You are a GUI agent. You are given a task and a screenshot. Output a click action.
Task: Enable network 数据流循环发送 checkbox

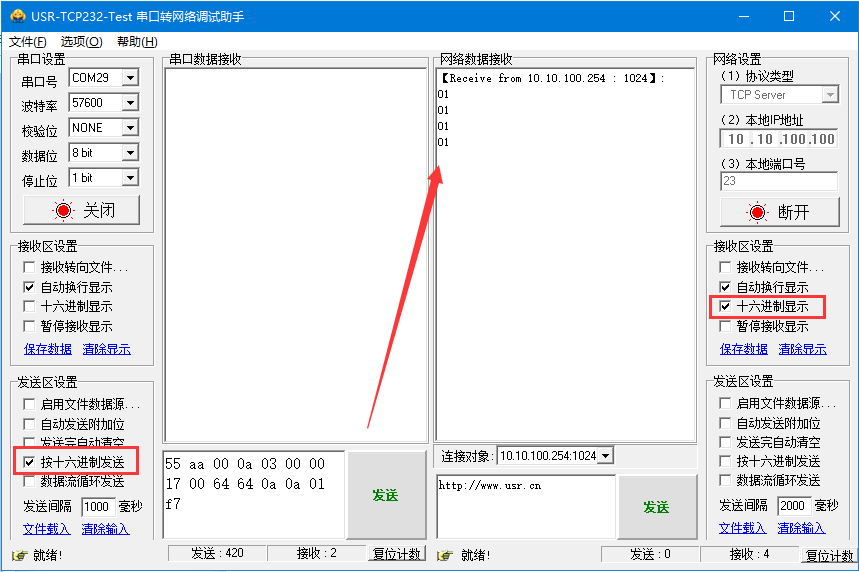(x=725, y=481)
